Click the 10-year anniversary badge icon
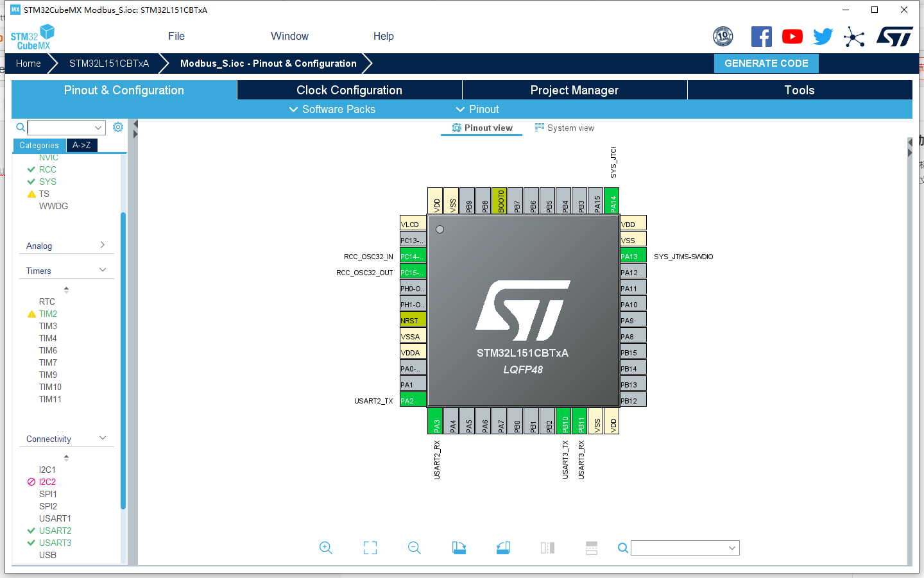The image size is (924, 578). point(723,37)
